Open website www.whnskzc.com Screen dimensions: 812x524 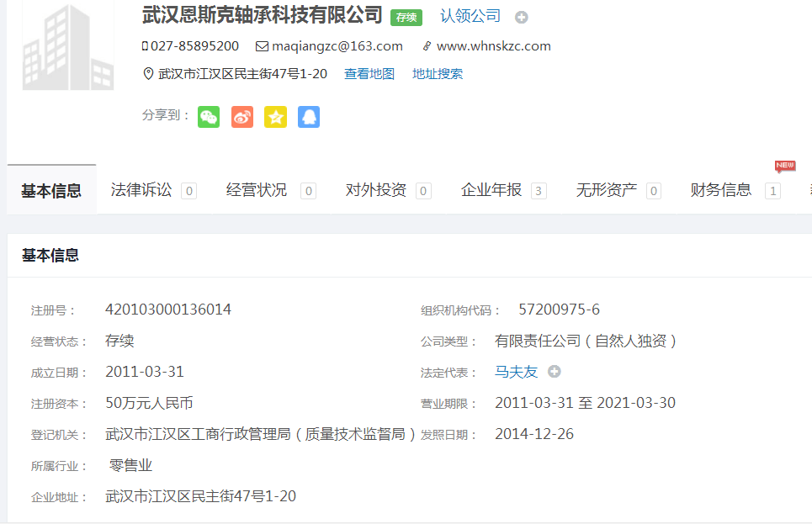coord(493,46)
